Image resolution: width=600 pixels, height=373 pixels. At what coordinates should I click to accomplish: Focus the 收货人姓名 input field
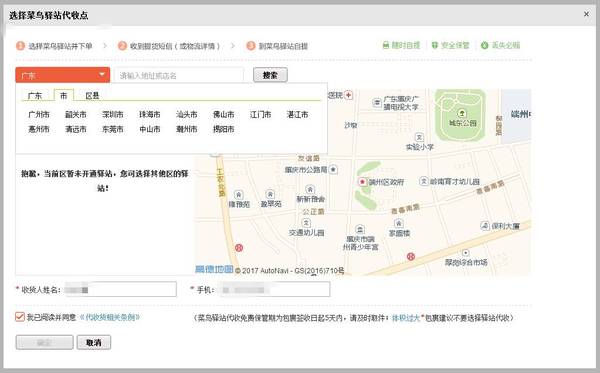coord(120,289)
